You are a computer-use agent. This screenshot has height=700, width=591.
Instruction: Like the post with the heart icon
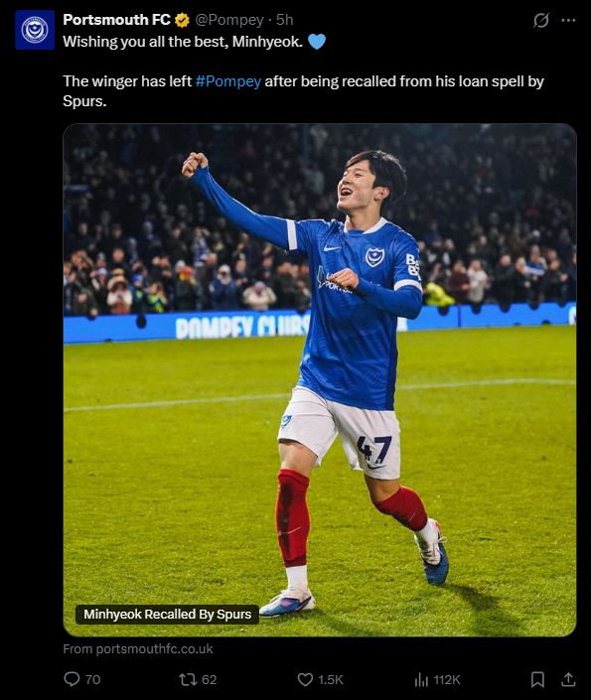(305, 679)
